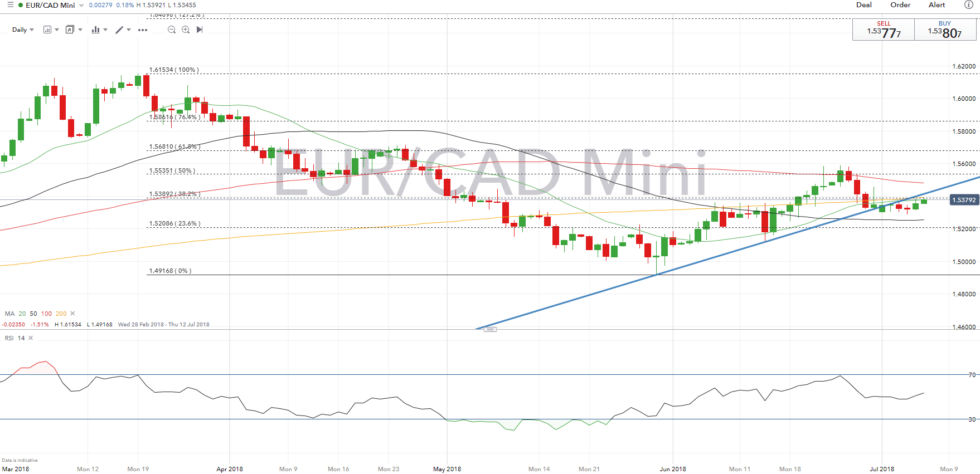Viewport: 980px width, 474px height.
Task: Grab the panel divider resize handle
Action: tap(490, 330)
